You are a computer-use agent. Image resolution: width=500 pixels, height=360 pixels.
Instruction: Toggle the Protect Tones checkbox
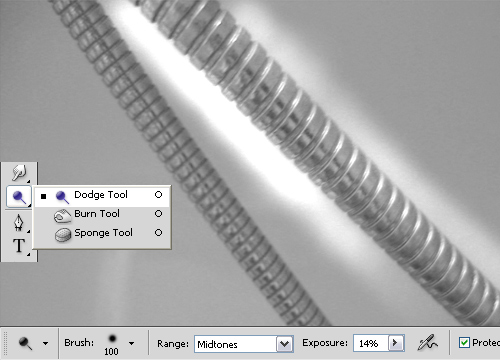pyautogui.click(x=464, y=343)
